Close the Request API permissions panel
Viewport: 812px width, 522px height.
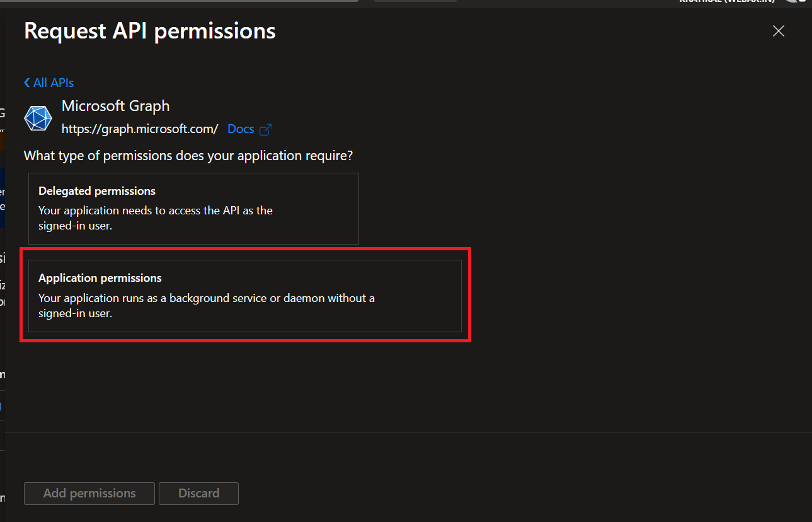coord(779,32)
